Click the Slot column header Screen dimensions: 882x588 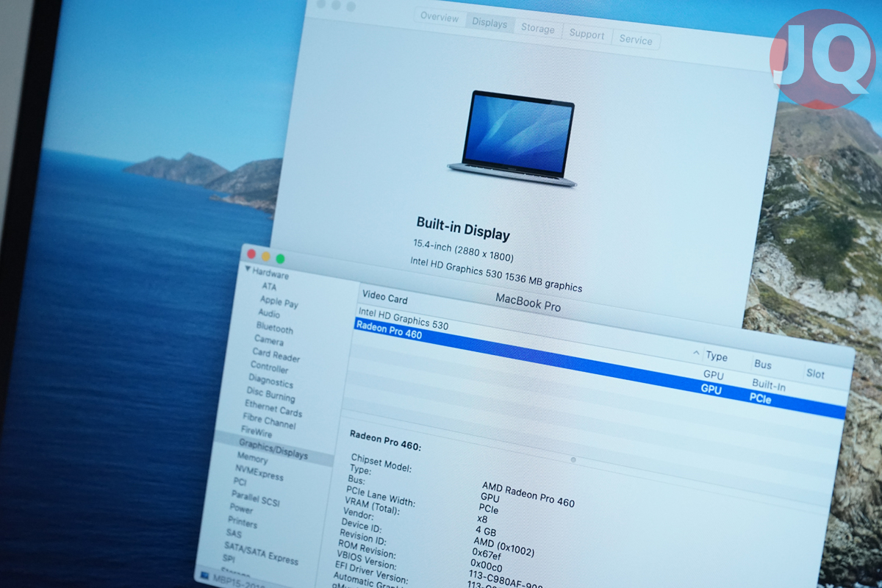(816, 373)
